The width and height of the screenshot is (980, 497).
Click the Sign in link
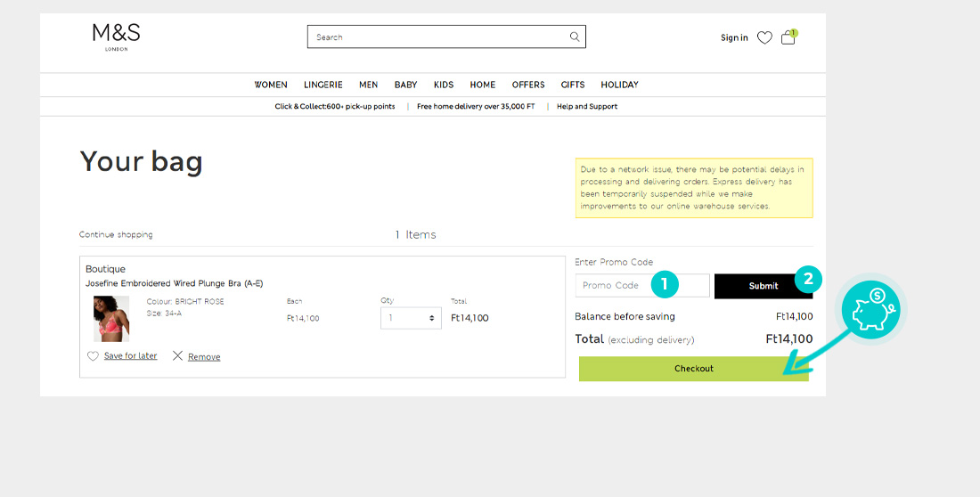pos(734,37)
